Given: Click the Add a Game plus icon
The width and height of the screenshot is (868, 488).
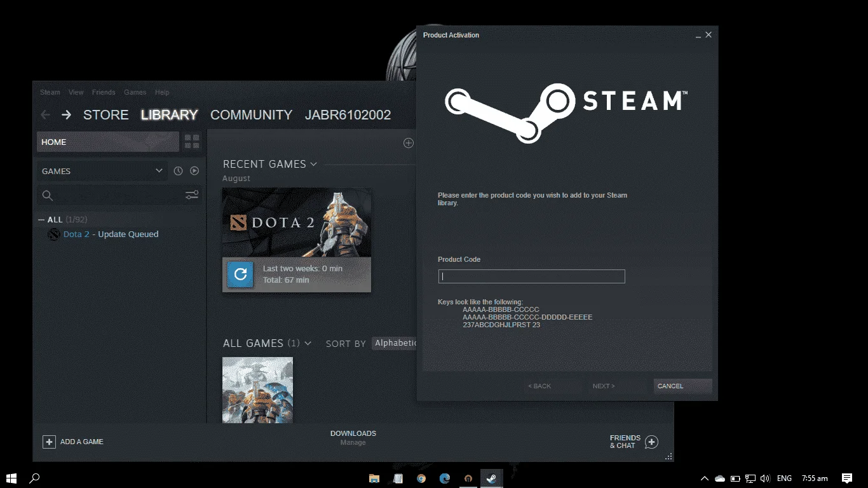Looking at the screenshot, I should pyautogui.click(x=49, y=442).
